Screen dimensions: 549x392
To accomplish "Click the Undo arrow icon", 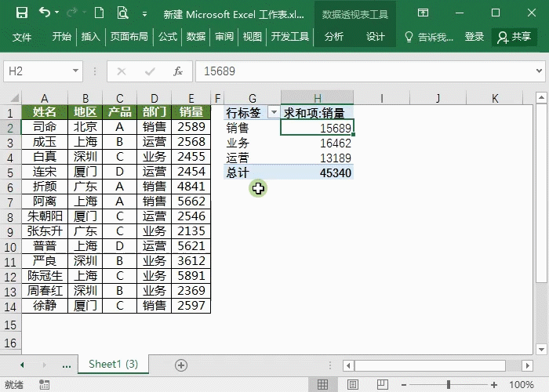I will (x=45, y=13).
